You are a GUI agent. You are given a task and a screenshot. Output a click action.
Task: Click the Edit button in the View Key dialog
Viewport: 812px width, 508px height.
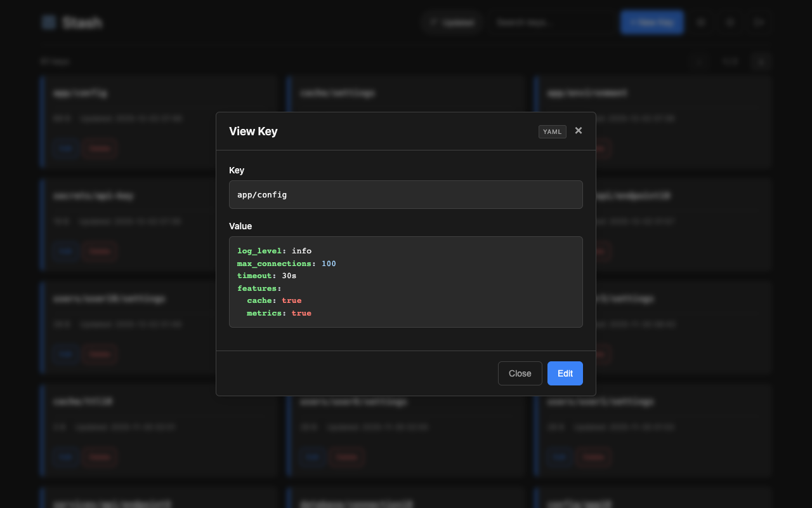pyautogui.click(x=565, y=373)
